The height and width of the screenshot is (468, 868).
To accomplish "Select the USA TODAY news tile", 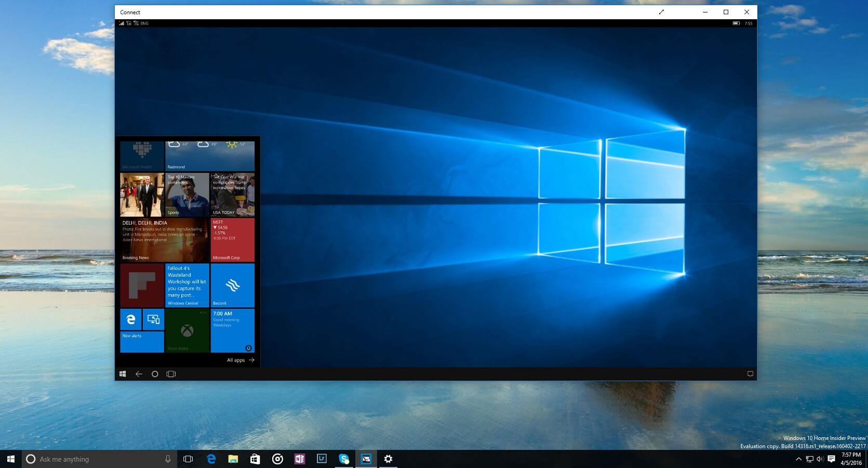I will click(232, 194).
